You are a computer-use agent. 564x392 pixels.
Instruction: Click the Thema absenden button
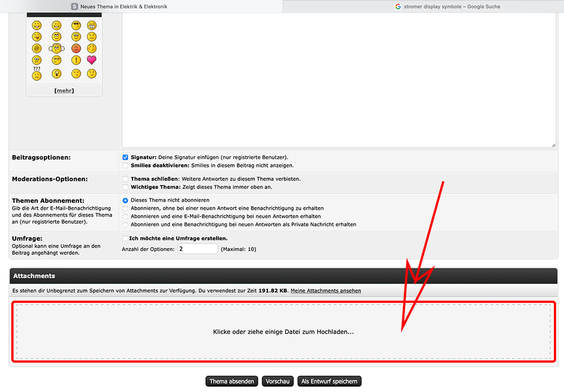point(232,381)
